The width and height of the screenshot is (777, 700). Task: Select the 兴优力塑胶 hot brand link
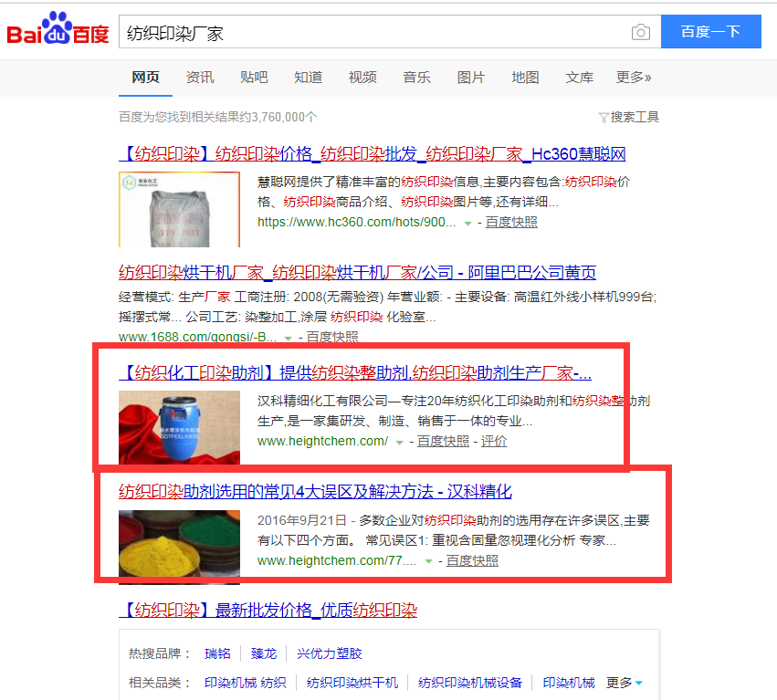tap(330, 653)
